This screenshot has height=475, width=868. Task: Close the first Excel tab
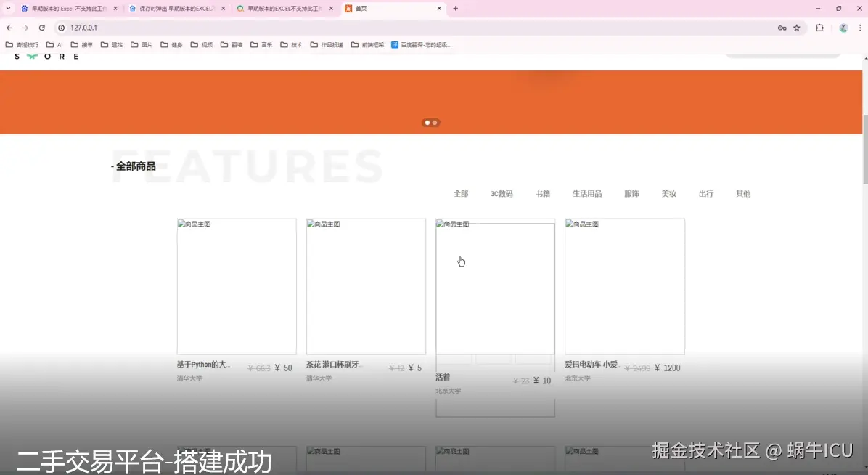pyautogui.click(x=115, y=8)
